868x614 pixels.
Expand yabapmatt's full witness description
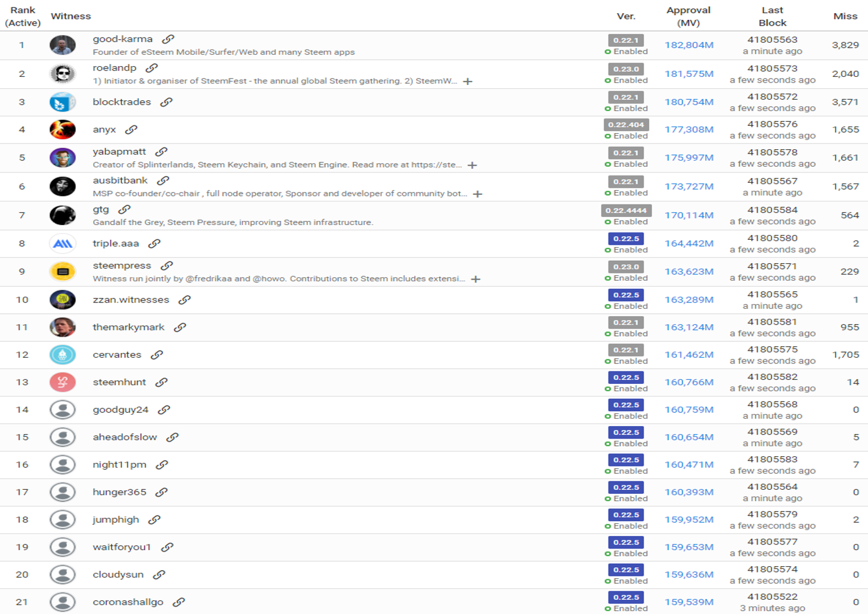[472, 165]
